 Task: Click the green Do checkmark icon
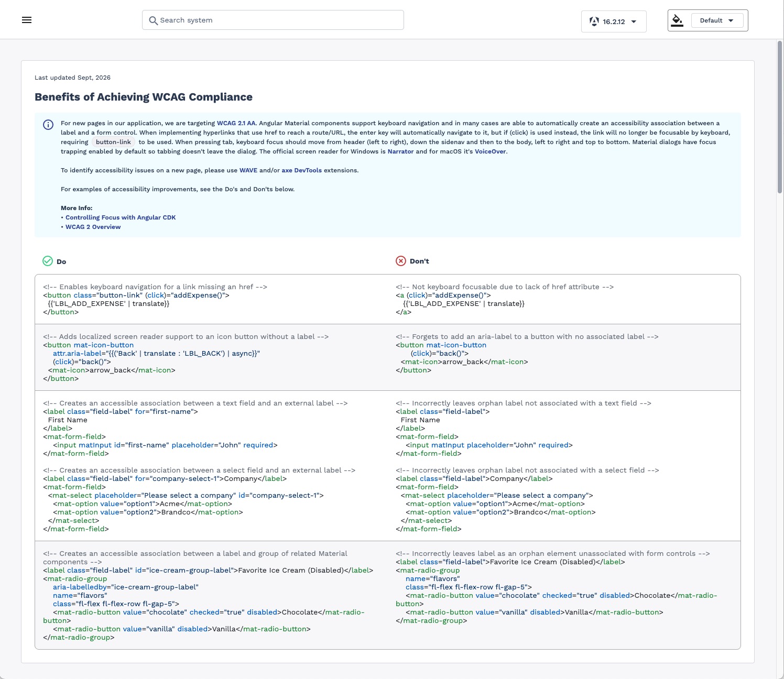(48, 261)
